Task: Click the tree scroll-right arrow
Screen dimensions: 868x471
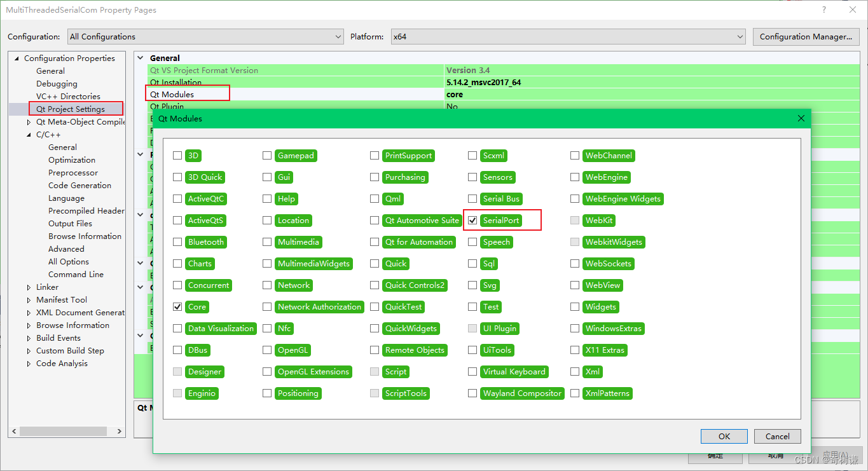Action: click(120, 431)
